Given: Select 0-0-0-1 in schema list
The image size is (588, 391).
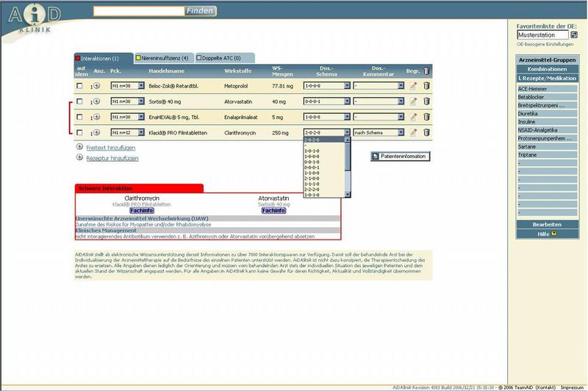Looking at the screenshot, I should (x=323, y=167).
